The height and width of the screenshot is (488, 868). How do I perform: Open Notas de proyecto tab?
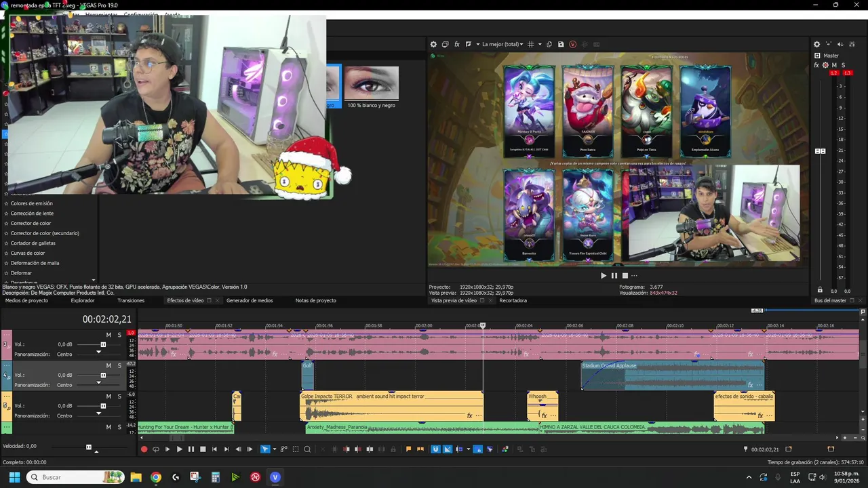(315, 300)
